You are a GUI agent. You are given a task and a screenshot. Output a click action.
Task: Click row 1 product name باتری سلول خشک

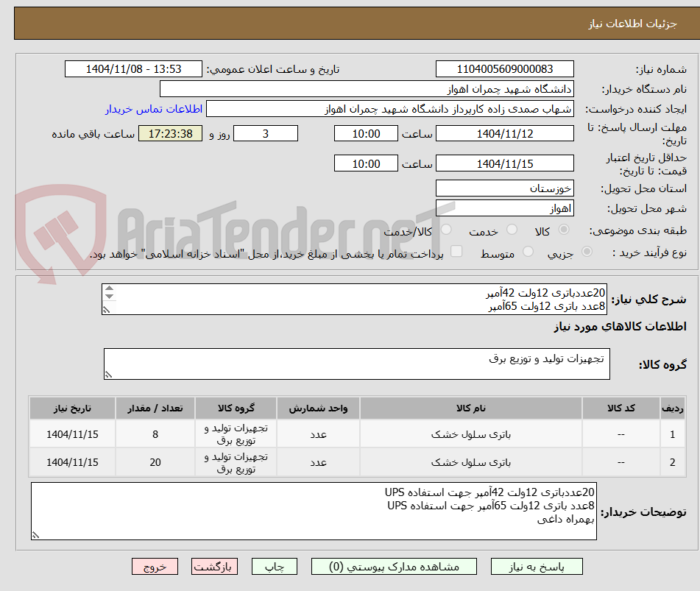pos(470,434)
